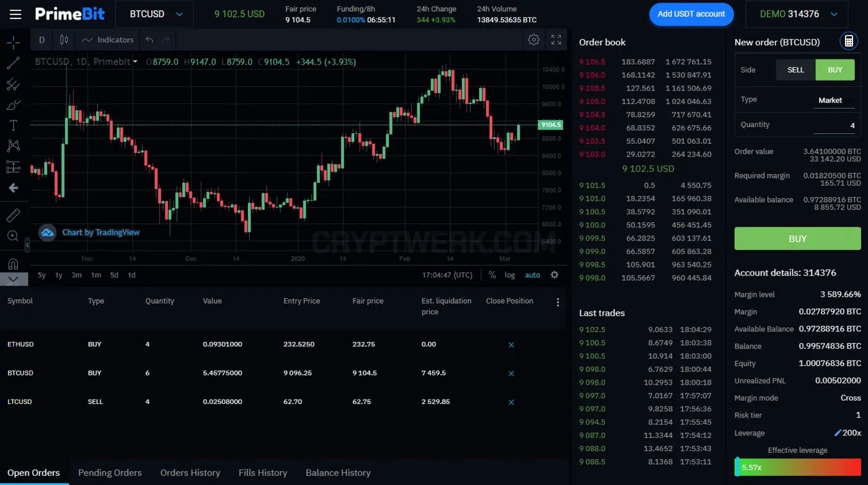Switch to Pending Orders tab
The height and width of the screenshot is (485, 868).
click(x=110, y=473)
